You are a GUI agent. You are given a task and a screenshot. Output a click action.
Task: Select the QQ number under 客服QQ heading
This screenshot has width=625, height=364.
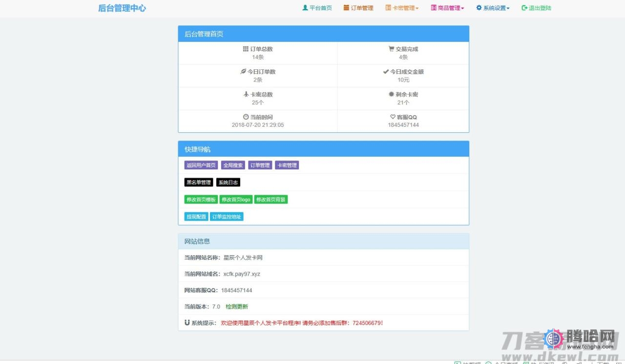click(x=403, y=125)
